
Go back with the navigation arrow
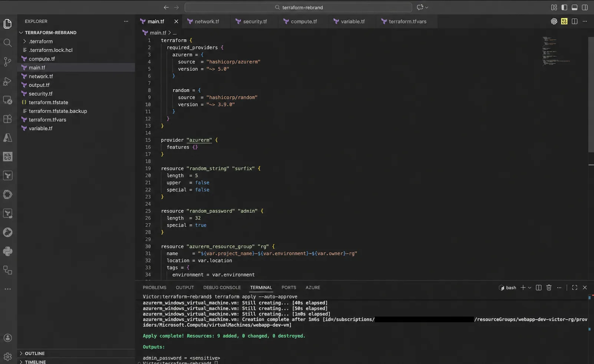[166, 7]
